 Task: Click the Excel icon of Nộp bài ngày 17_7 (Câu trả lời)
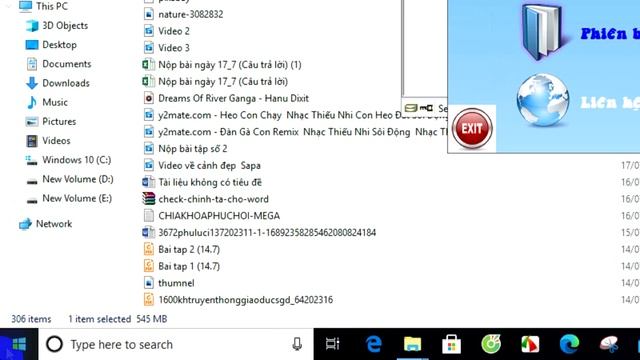click(x=149, y=81)
